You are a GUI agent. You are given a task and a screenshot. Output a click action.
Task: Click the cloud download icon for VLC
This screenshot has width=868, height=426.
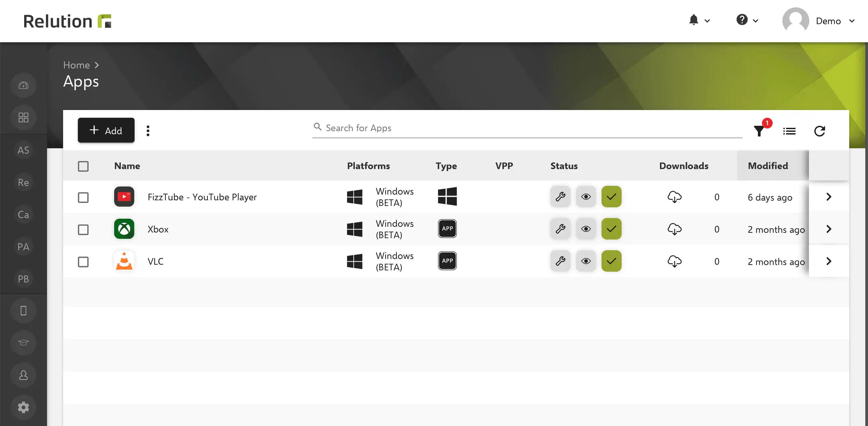click(674, 261)
